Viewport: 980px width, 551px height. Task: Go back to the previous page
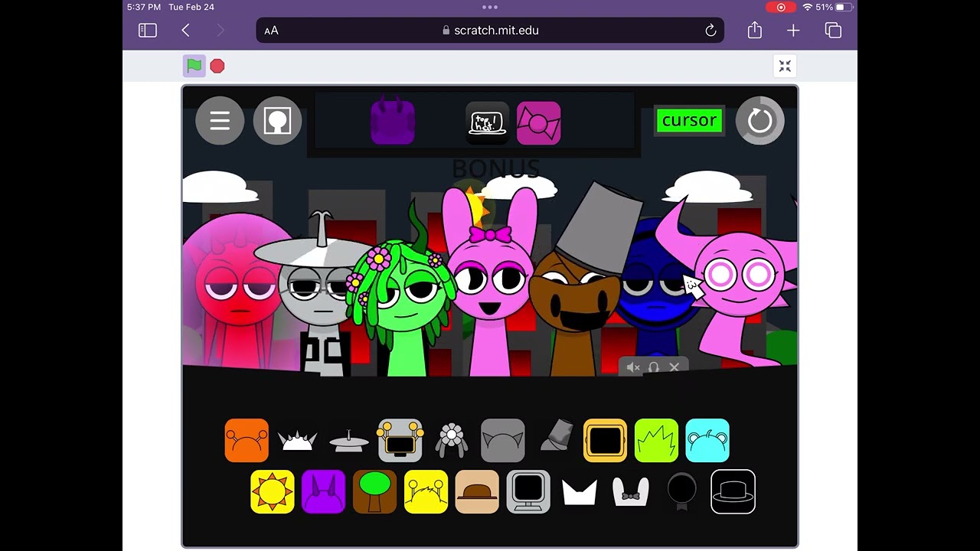pyautogui.click(x=185, y=30)
